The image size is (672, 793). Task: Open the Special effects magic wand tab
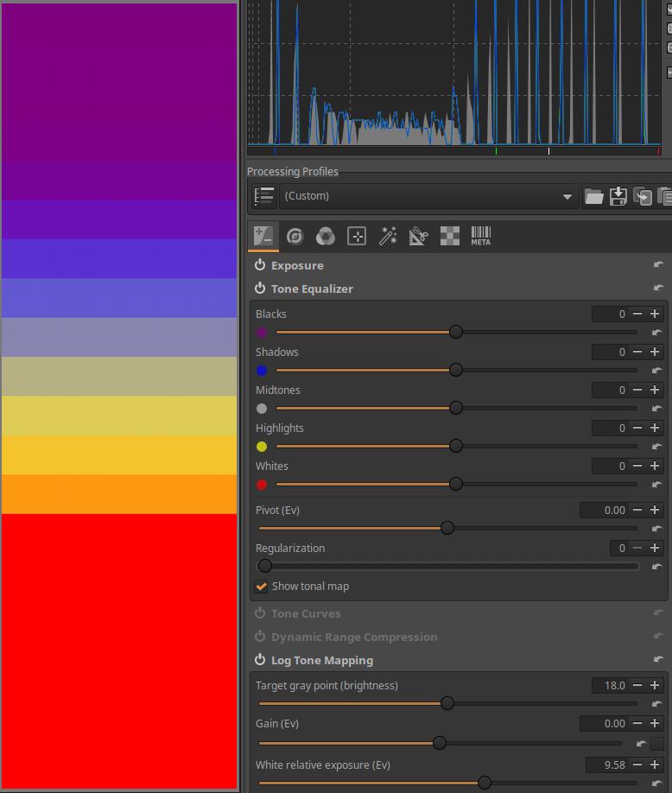[x=388, y=236]
